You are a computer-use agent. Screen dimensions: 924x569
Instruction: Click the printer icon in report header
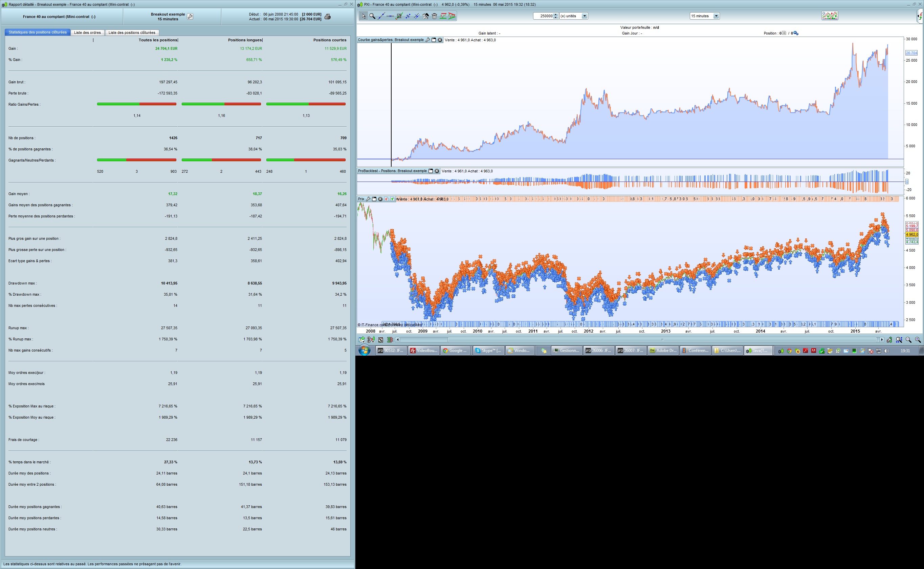pos(328,17)
